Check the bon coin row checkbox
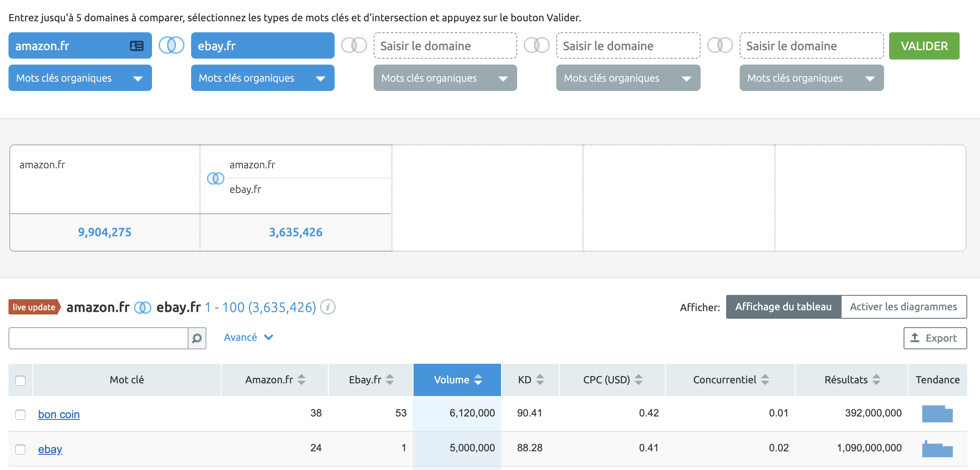Screen dimensions: 980x470 20,414
